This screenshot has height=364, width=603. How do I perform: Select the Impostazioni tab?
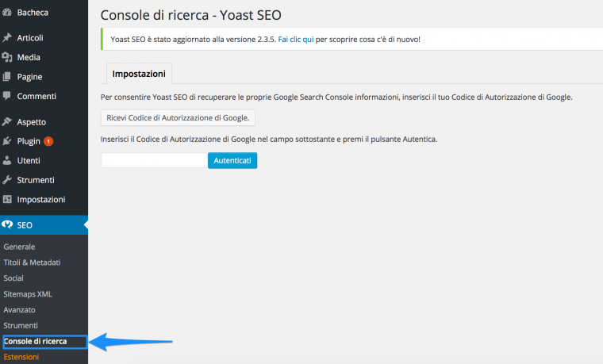coord(139,74)
